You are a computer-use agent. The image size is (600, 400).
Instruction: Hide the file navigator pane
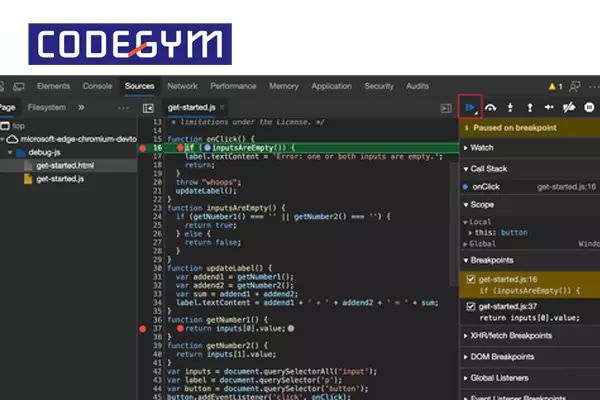[x=148, y=107]
